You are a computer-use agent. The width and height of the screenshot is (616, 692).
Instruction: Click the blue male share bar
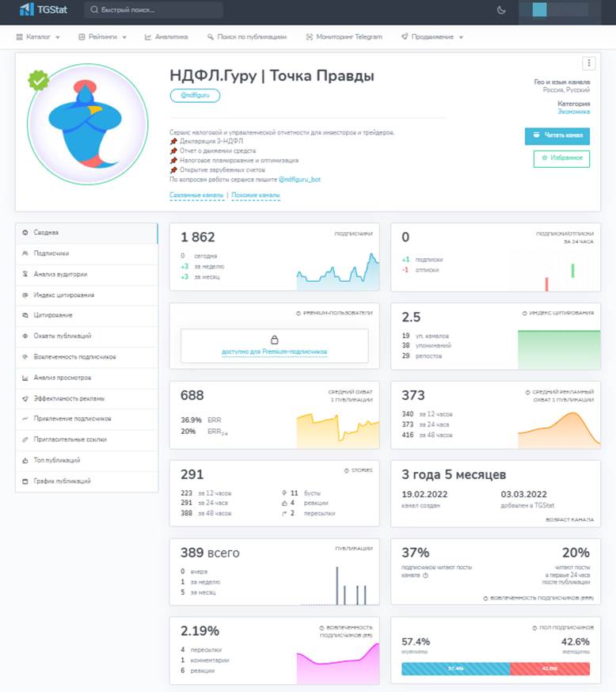(x=456, y=668)
